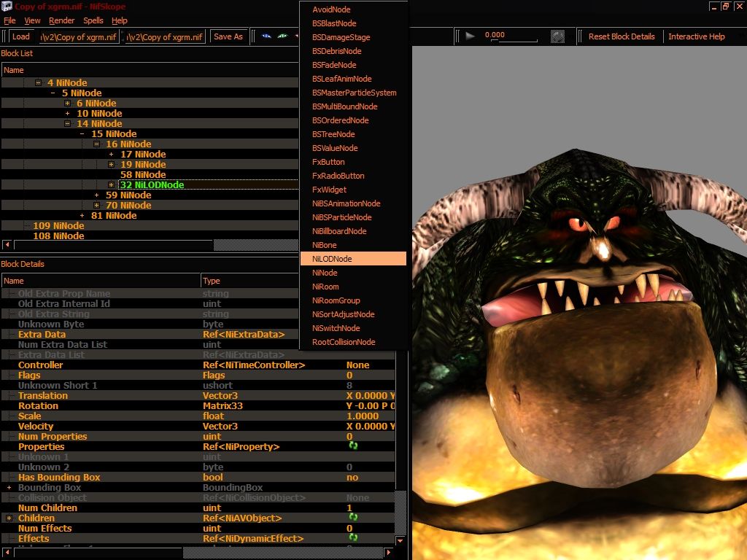Expand the 6 NiNode tree branch
The width and height of the screenshot is (747, 560).
coord(67,104)
